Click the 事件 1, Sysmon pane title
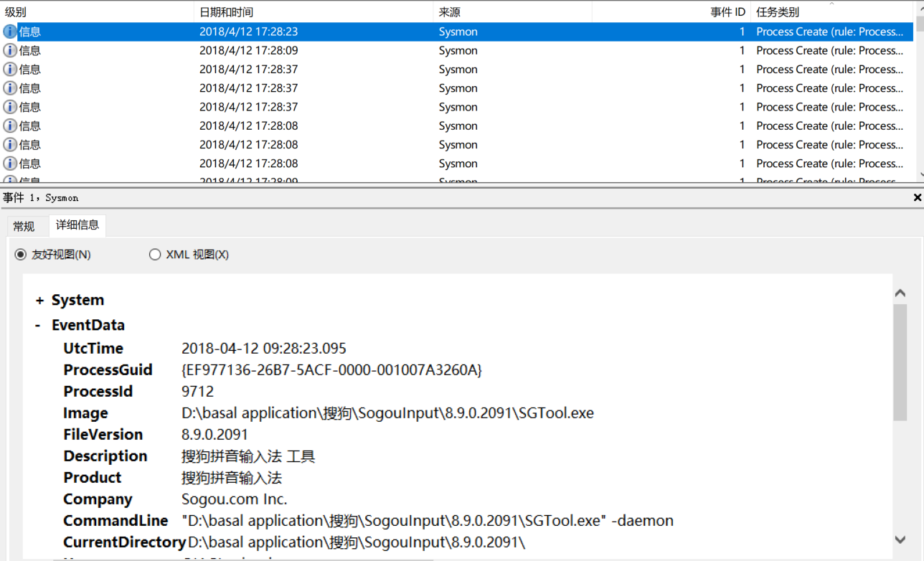Viewport: 924px width, 561px height. [41, 197]
